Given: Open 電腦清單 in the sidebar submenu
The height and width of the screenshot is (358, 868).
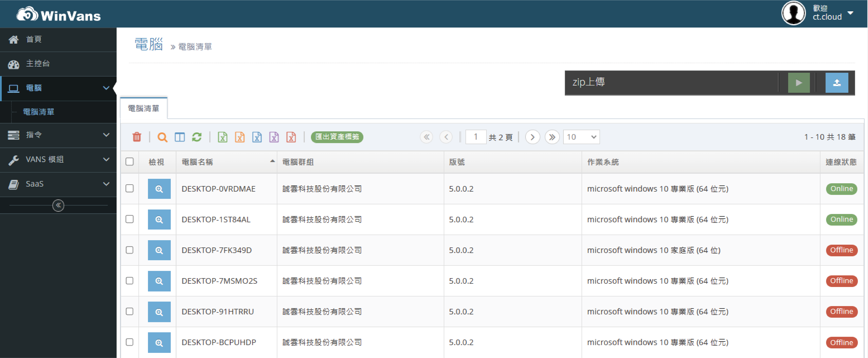Looking at the screenshot, I should (x=38, y=112).
